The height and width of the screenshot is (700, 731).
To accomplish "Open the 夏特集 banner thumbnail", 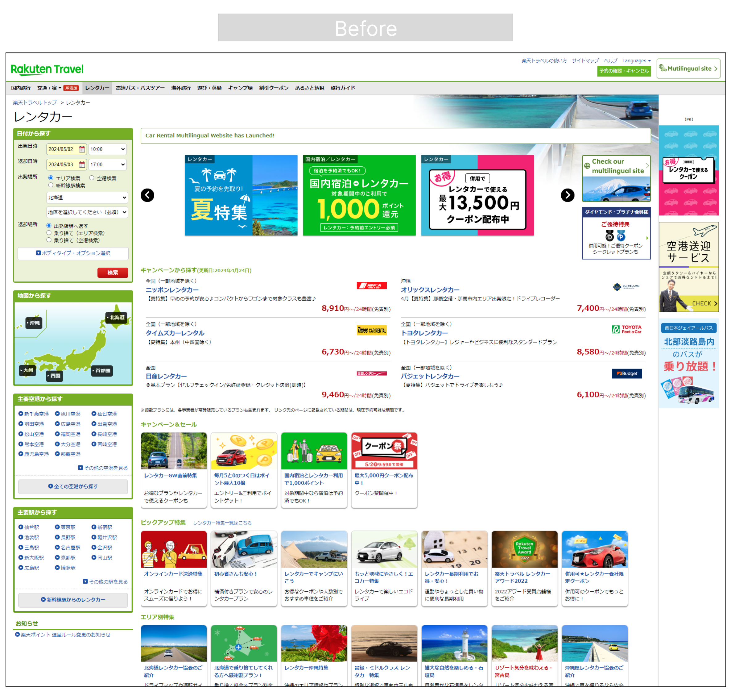I will tap(241, 195).
